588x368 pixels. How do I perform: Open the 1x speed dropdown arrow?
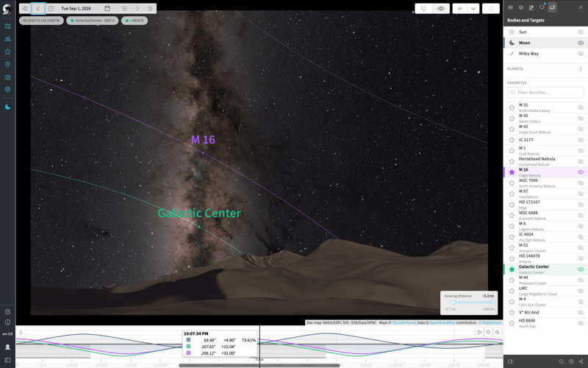click(473, 8)
